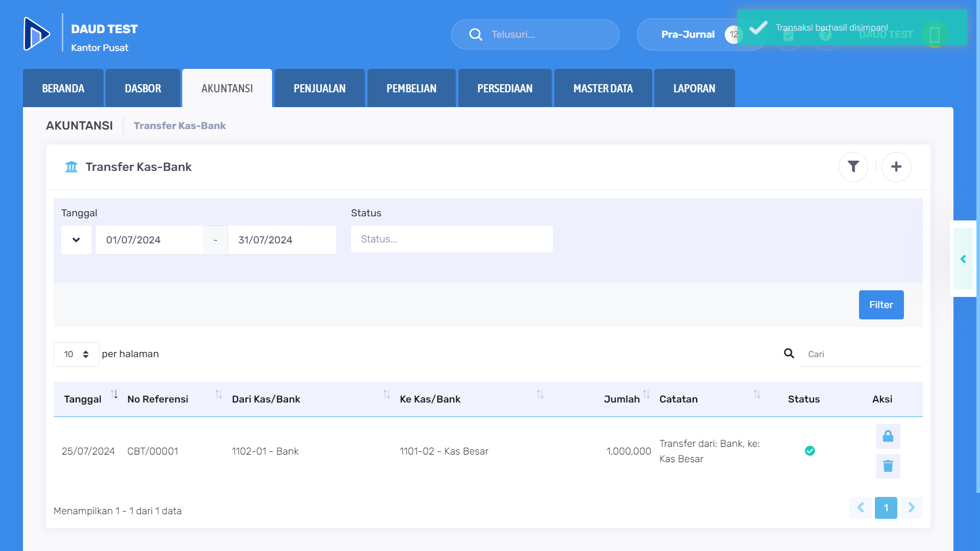Open the Status dropdown

452,239
